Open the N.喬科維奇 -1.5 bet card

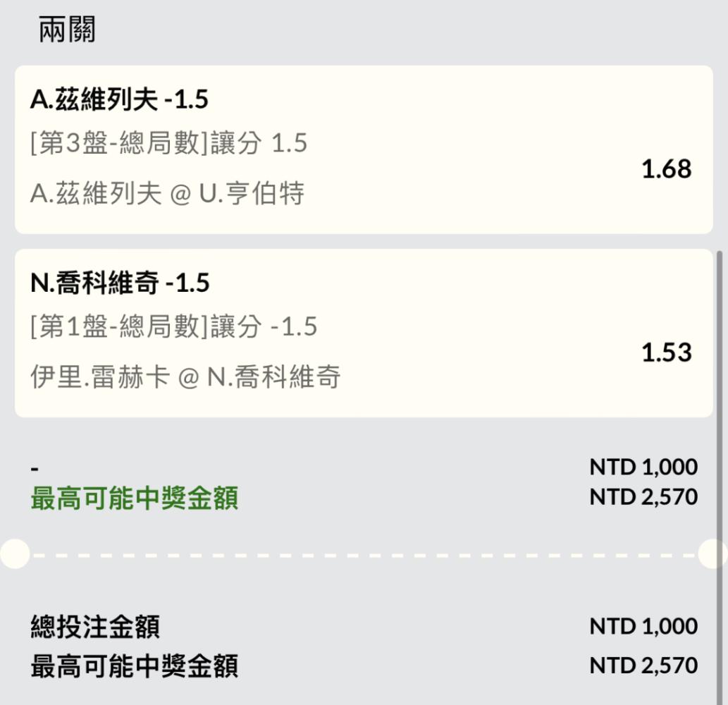[364, 333]
